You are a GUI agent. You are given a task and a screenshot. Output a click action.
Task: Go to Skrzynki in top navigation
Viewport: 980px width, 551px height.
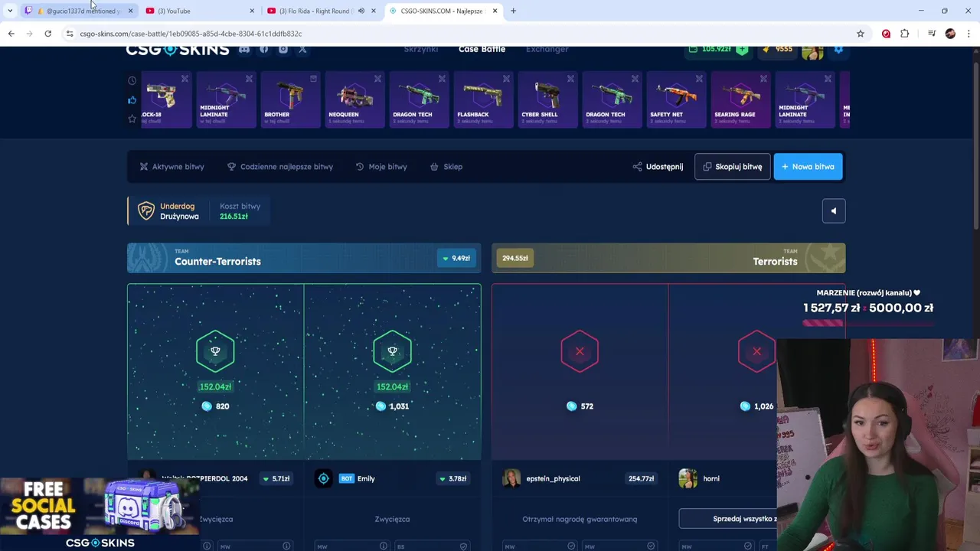(421, 49)
